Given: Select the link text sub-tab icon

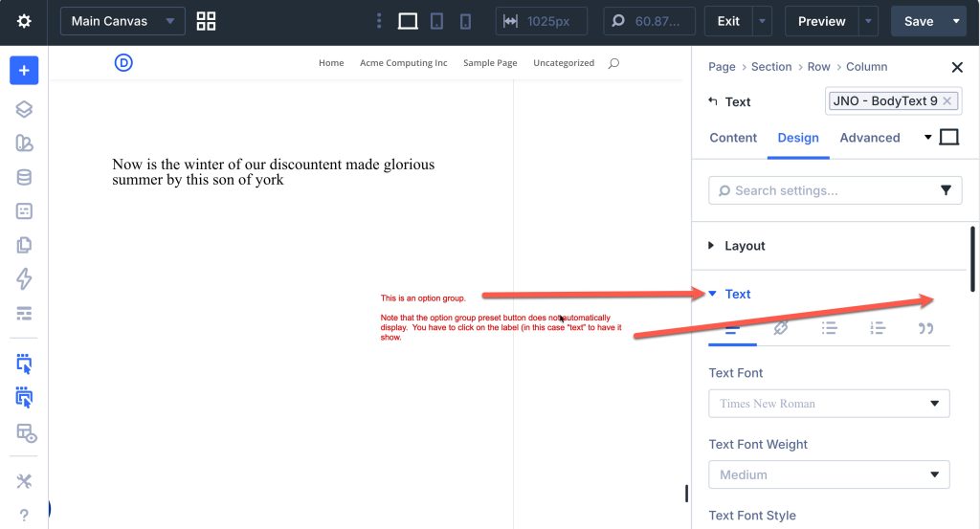Looking at the screenshot, I should click(780, 328).
